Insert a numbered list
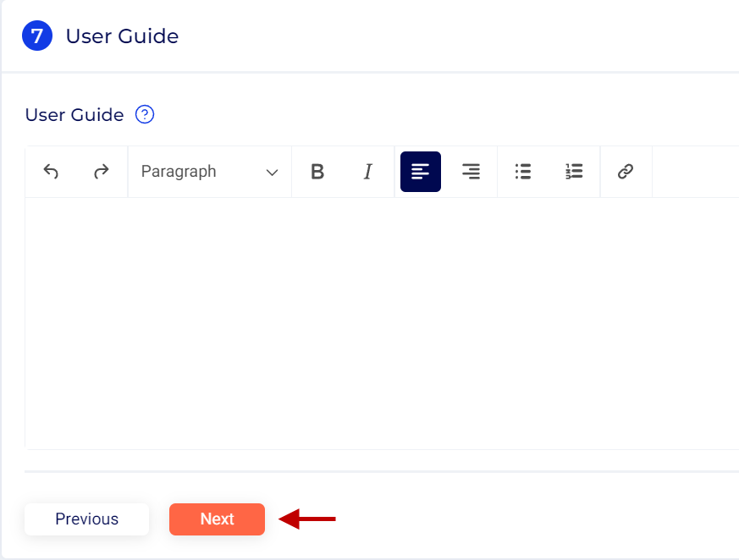This screenshot has height=560, width=739. 574,172
